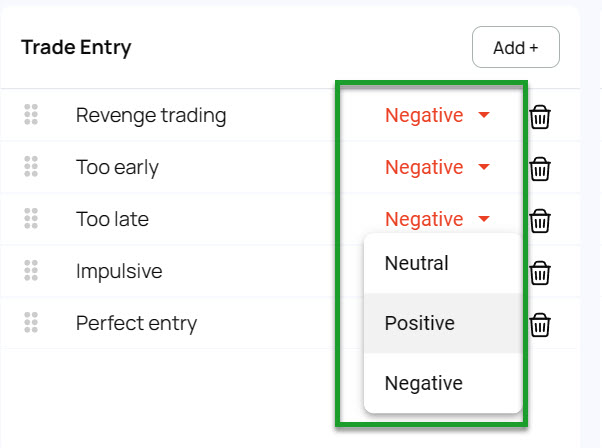Delete the Revenge trading entry
The width and height of the screenshot is (602, 448).
tap(540, 116)
